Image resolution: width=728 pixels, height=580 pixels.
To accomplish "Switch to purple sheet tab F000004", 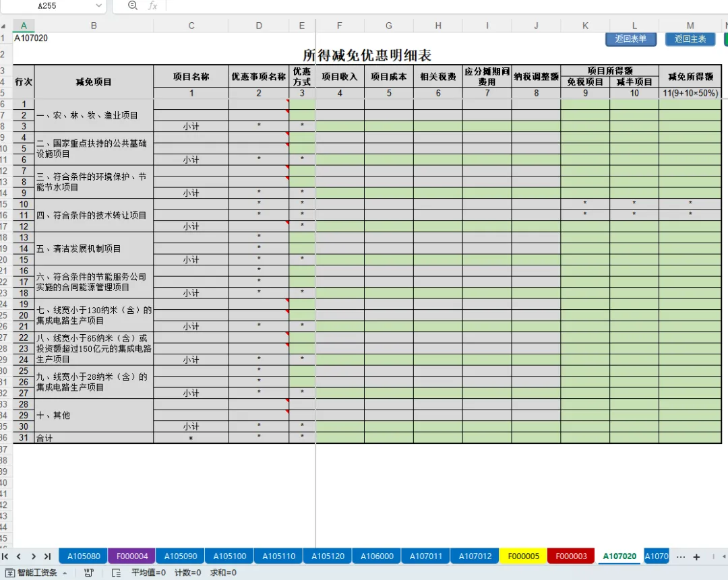I will 132,556.
